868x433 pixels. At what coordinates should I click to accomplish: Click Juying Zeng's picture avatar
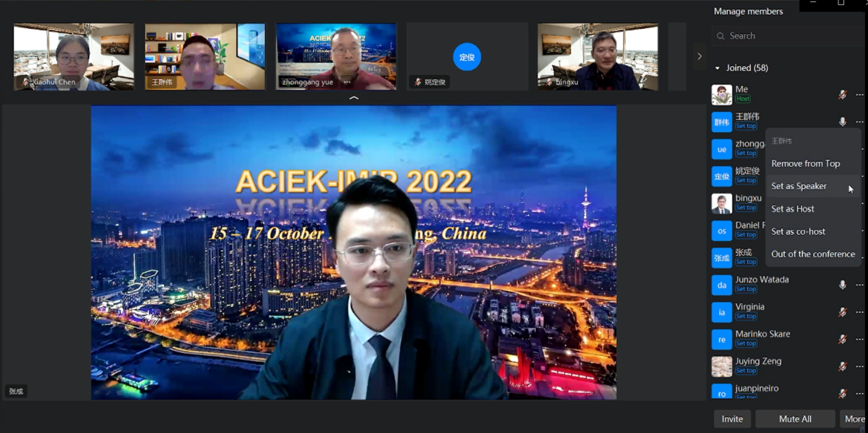722,366
